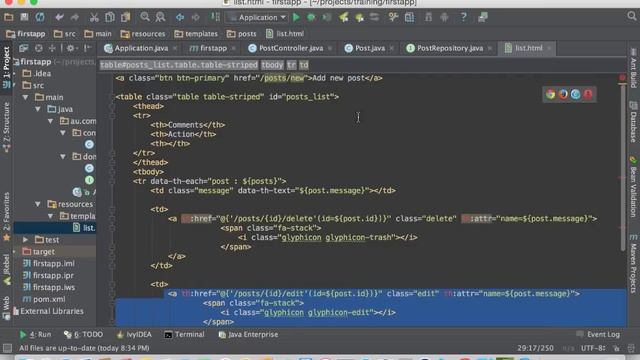This screenshot has height=360, width=640.
Task: Toggle the Maven Projects side panel
Action: (633, 264)
